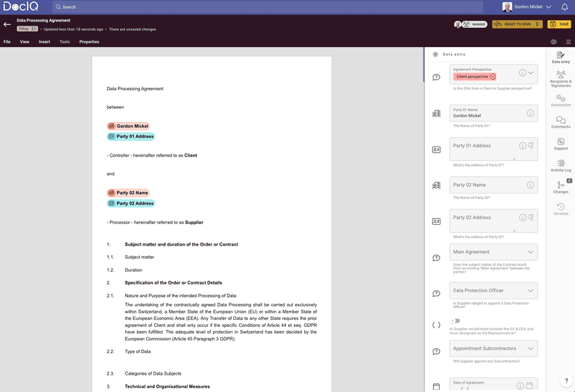Screen dimensions: 575x392
Task: Click the help question mark button
Action: tap(567, 381)
